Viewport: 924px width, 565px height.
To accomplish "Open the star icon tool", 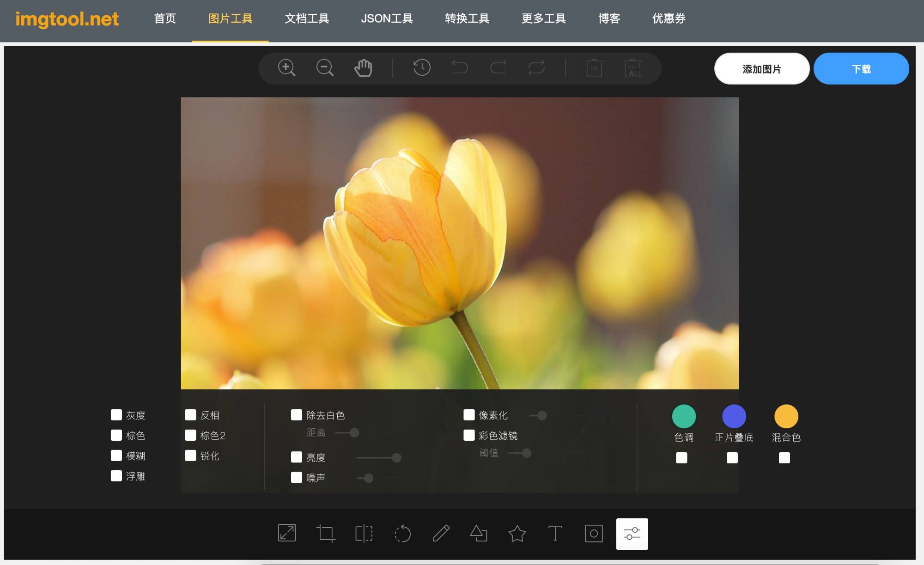I will pos(517,534).
